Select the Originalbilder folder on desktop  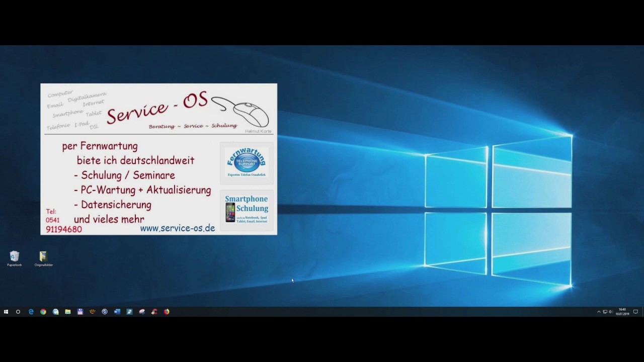43,259
